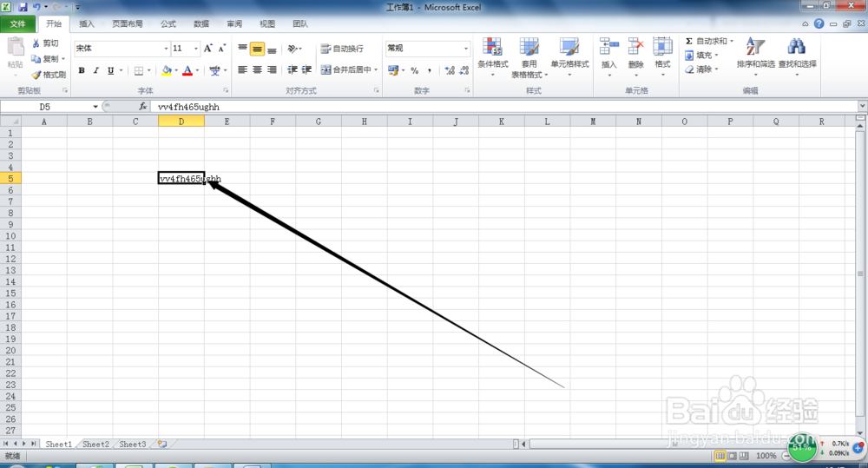Toggle Italic formatting
Viewport: 868px width, 468px height.
(x=95, y=70)
